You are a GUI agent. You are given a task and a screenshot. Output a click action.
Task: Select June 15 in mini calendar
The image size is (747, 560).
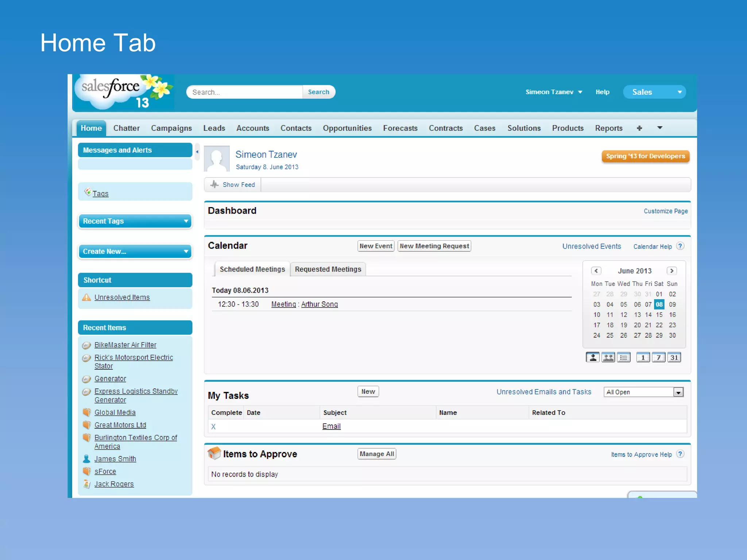click(x=659, y=314)
